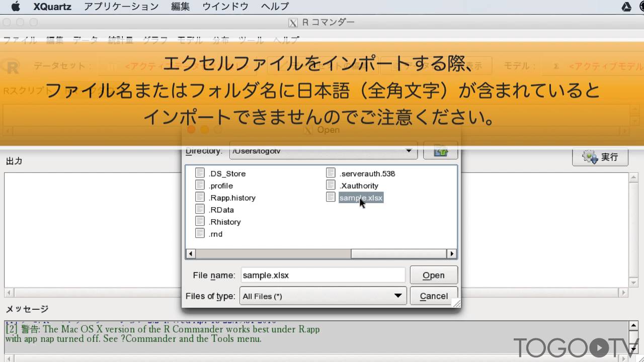The image size is (644, 362).
Task: Click the 実行 button in R Commander
Action: [x=600, y=157]
